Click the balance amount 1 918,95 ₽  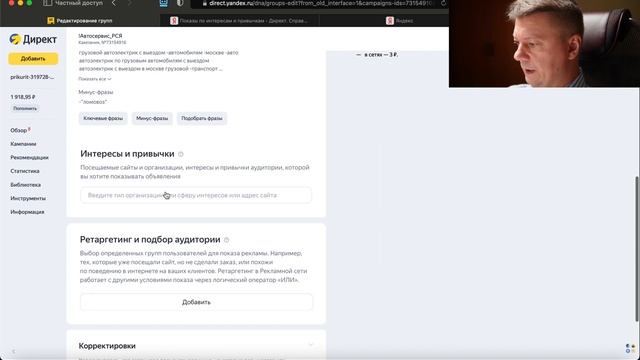[23, 97]
